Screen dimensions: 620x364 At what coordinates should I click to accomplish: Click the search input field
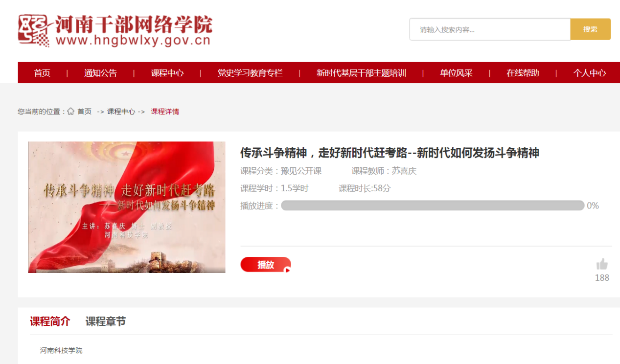(x=490, y=29)
